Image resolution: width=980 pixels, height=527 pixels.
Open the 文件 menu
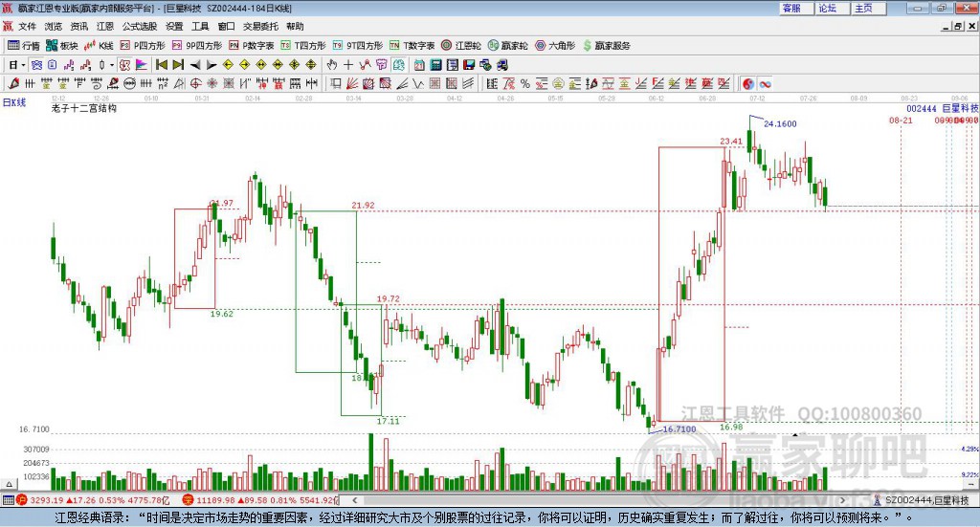[27, 26]
